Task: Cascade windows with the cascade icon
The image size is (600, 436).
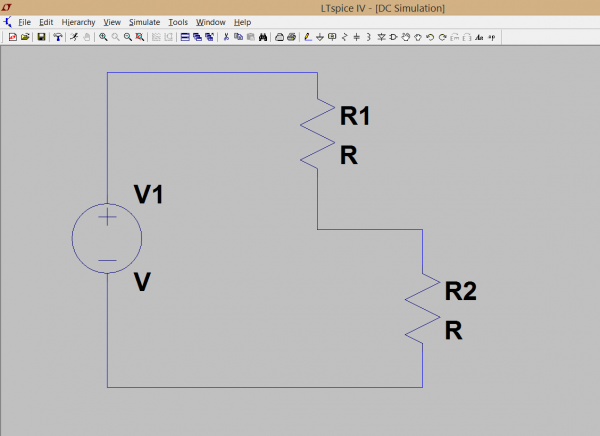Action: [197, 37]
